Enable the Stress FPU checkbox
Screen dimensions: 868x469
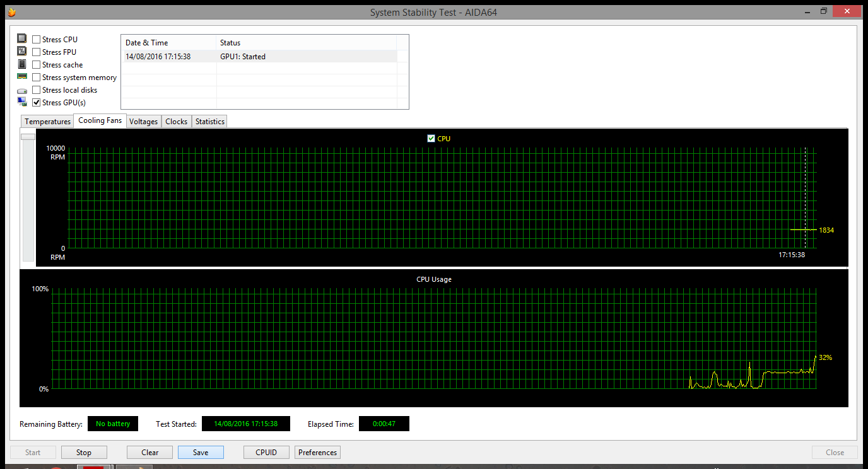click(37, 52)
